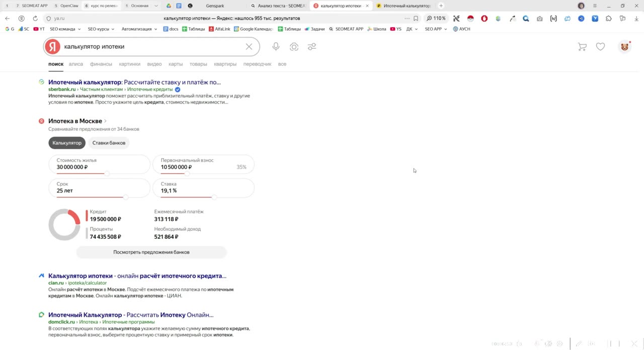Select the 'видео' search category

coord(154,64)
